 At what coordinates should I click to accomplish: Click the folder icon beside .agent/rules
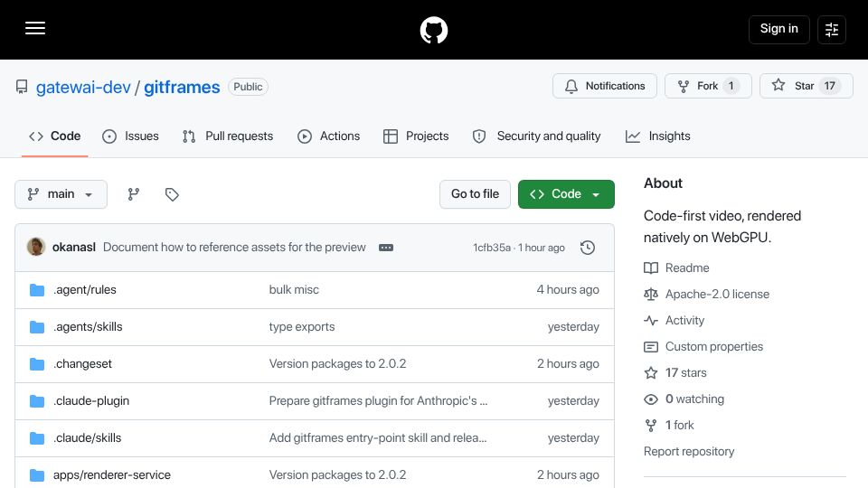(37, 290)
